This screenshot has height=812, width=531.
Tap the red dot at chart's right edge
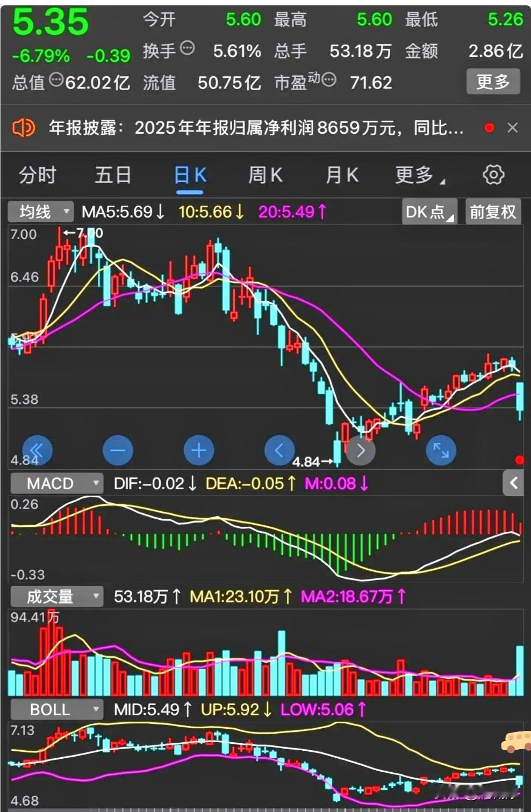click(x=519, y=460)
